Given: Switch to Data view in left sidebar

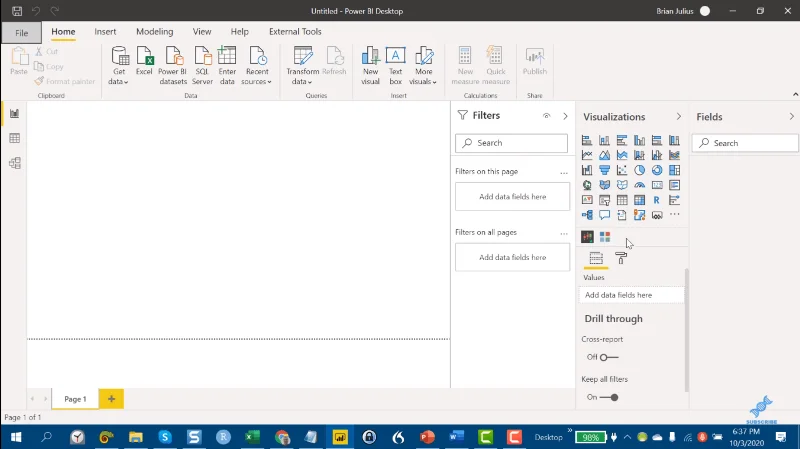Looking at the screenshot, I should click(15, 138).
